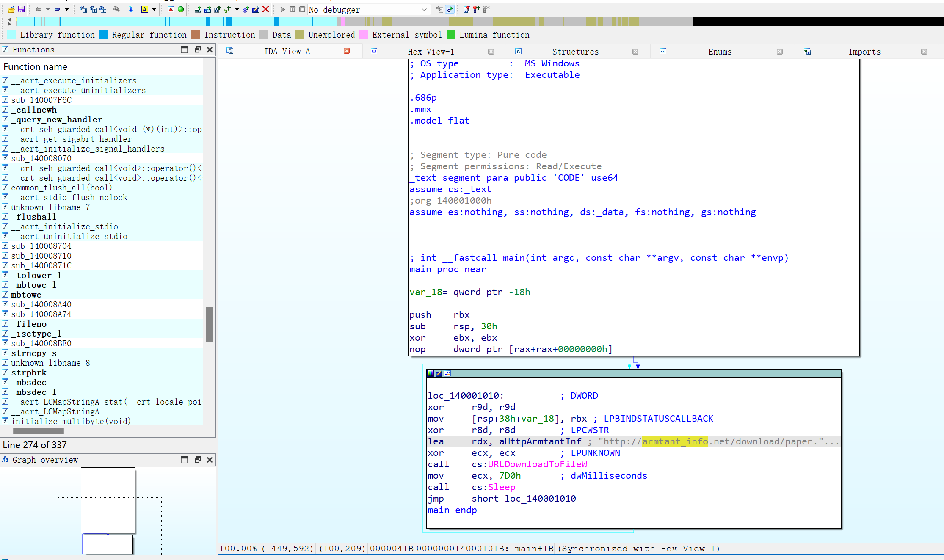The image size is (944, 560).
Task: Float the Functions panel
Action: coord(197,50)
